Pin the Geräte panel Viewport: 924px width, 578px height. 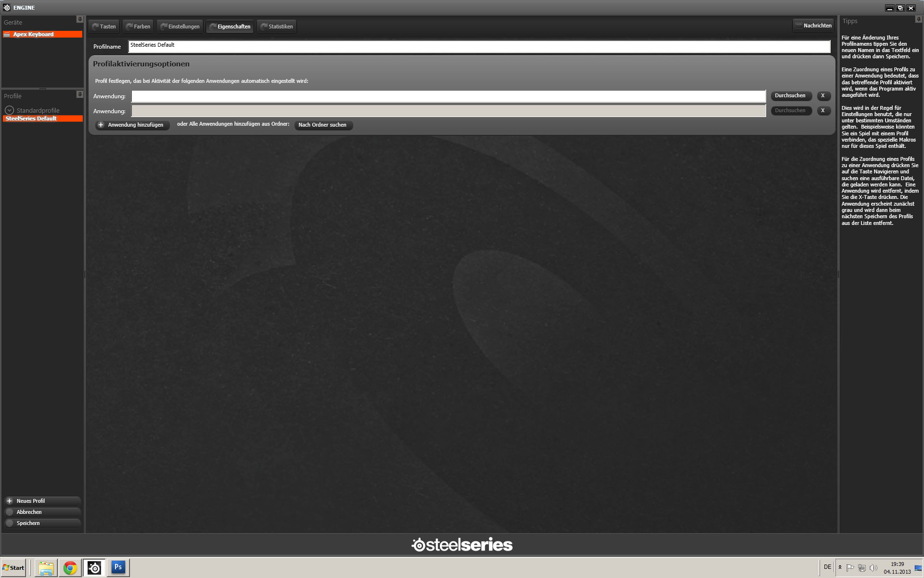[80, 19]
